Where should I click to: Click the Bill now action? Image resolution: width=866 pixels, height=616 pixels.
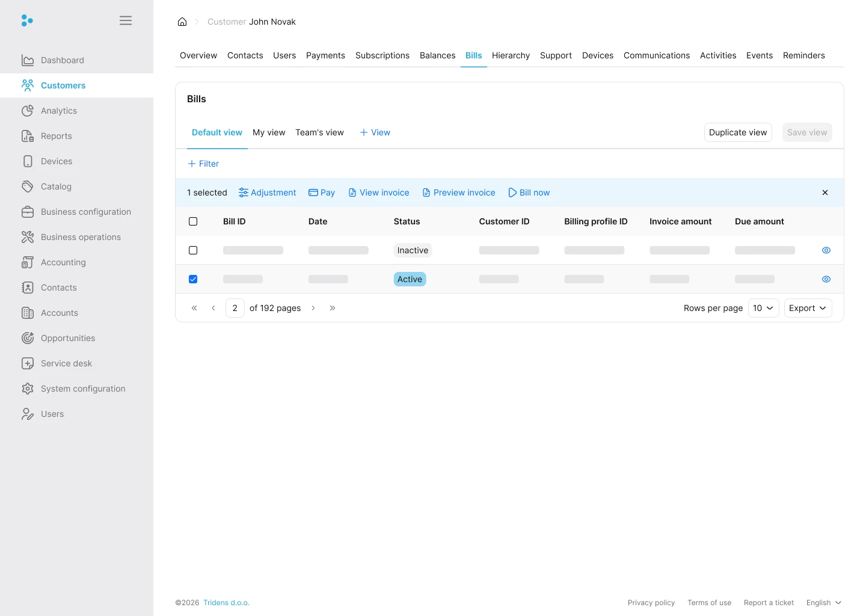(529, 192)
